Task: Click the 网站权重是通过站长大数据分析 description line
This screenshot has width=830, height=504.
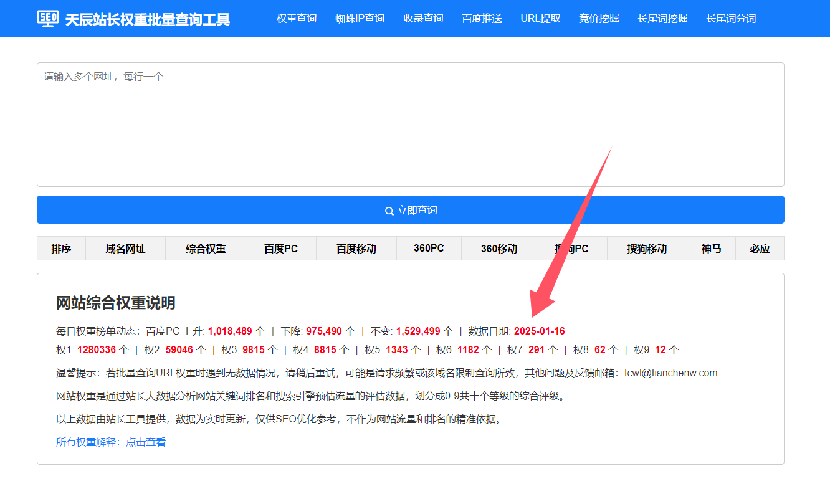Action: coord(310,396)
